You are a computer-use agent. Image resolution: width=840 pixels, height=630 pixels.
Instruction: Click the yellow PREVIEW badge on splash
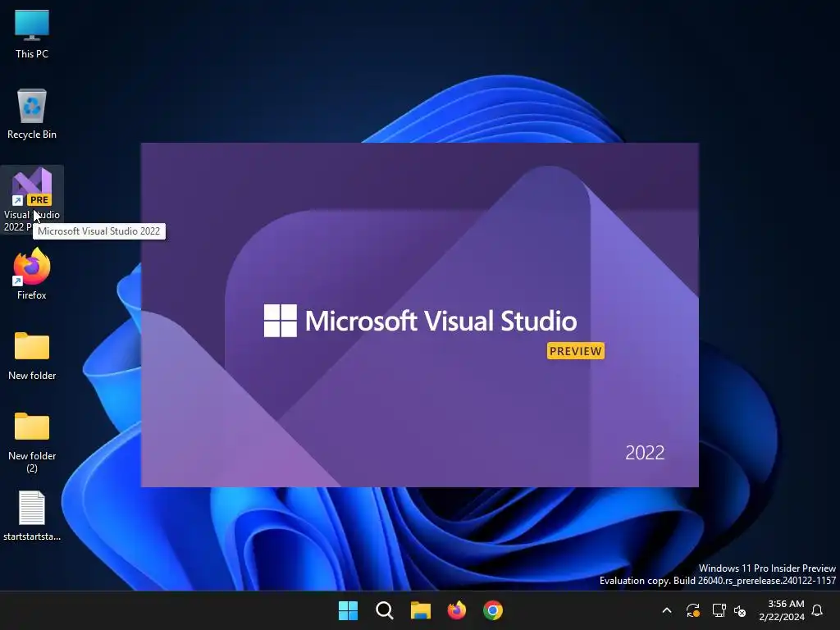tap(576, 351)
